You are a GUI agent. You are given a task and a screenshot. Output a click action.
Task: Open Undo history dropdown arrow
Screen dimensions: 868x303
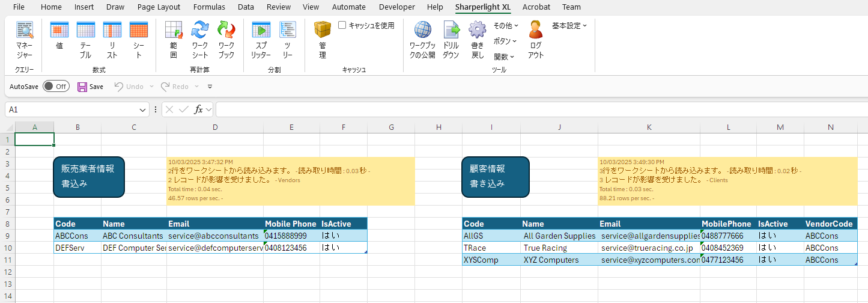pyautogui.click(x=151, y=87)
